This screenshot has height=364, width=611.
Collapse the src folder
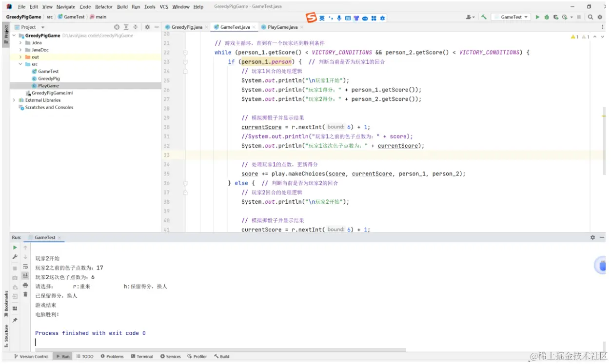[20, 64]
